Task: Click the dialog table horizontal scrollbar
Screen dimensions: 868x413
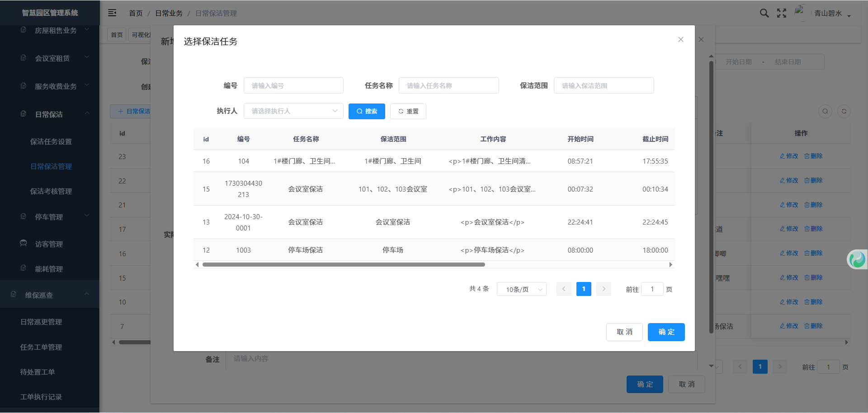Action: click(x=344, y=265)
